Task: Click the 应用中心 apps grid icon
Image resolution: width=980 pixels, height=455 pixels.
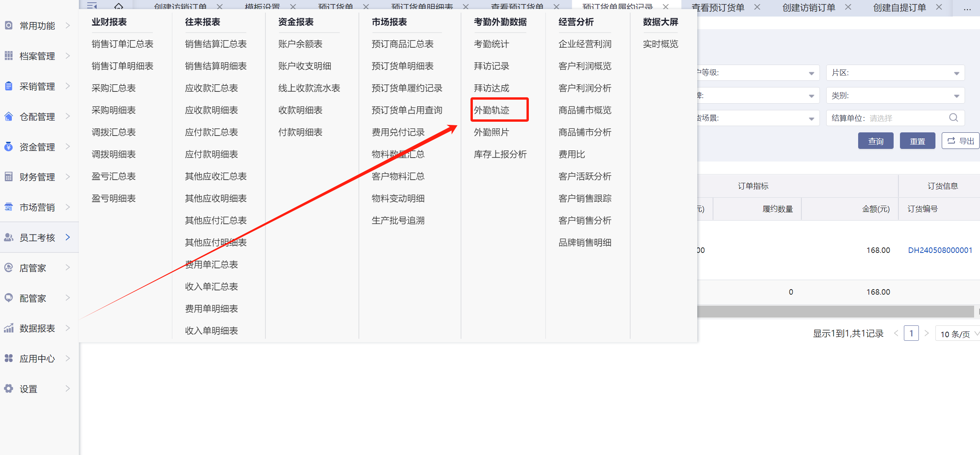Action: pos(9,358)
